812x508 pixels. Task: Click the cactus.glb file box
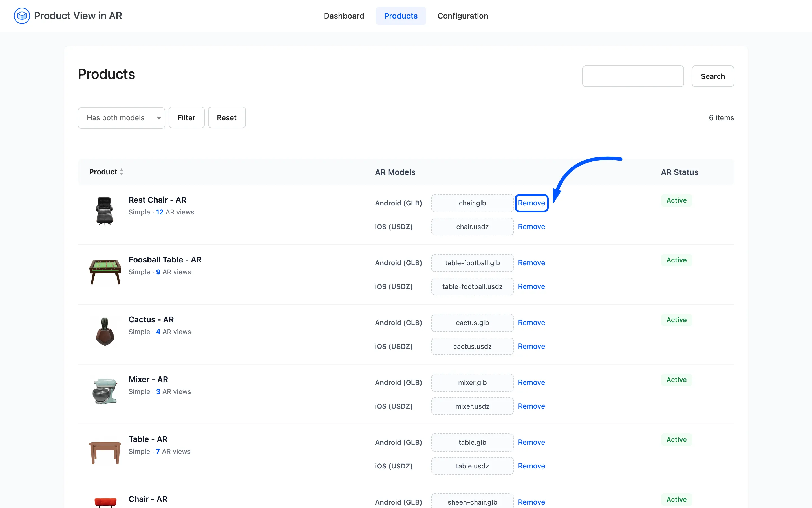(x=472, y=323)
